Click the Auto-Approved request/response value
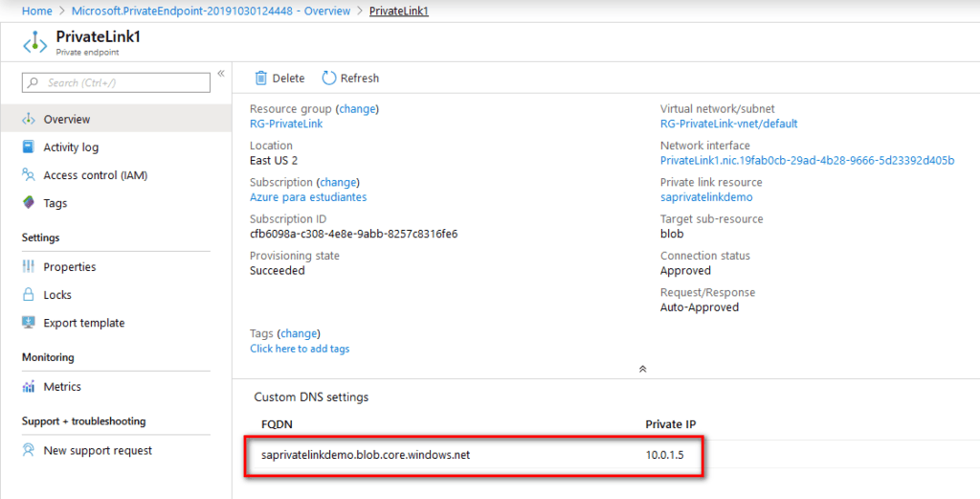This screenshot has height=499, width=980. (x=700, y=307)
